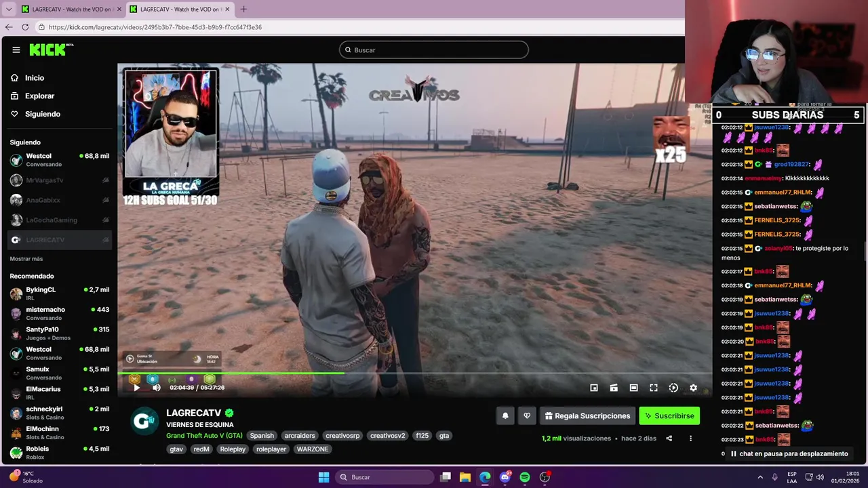Mute the video volume
This screenshot has width=868, height=488.
(156, 388)
